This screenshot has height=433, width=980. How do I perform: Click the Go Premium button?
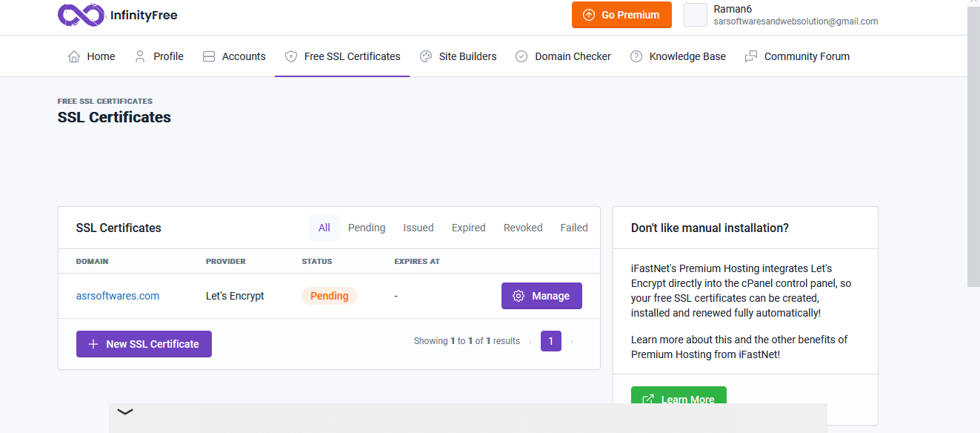(621, 15)
